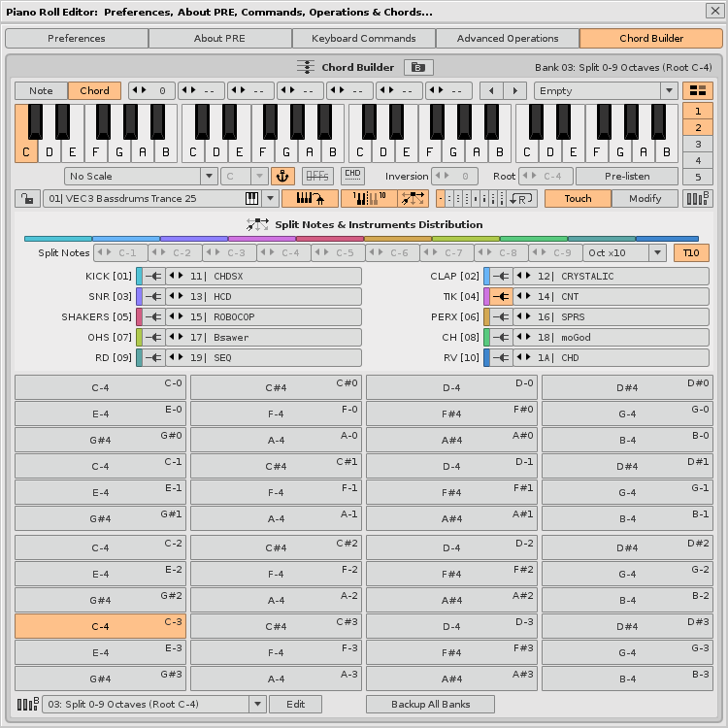Click the bank icon right of Modify
This screenshot has height=728, width=728.
(x=697, y=198)
